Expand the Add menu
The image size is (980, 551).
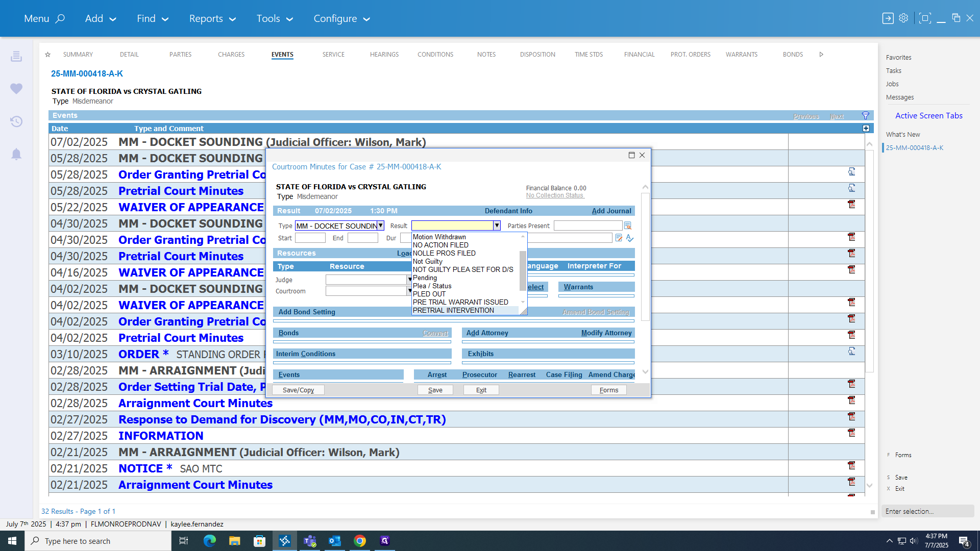[101, 19]
